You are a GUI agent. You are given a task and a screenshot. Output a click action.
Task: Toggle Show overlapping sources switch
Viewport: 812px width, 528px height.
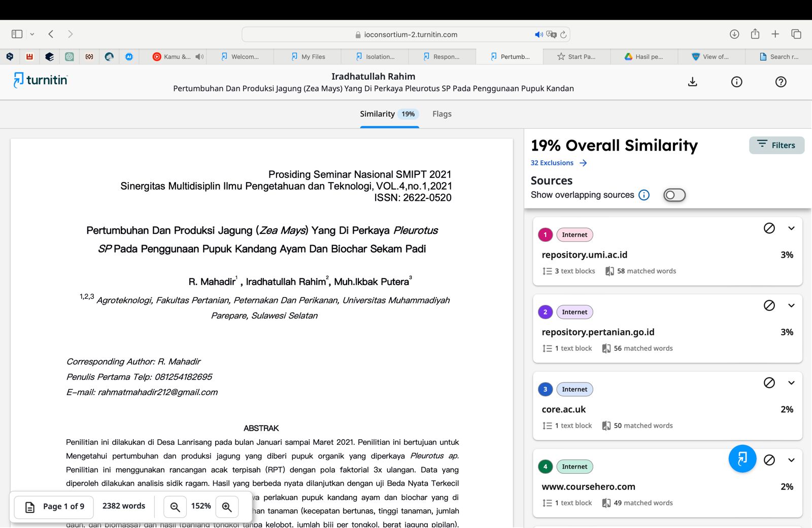point(674,195)
